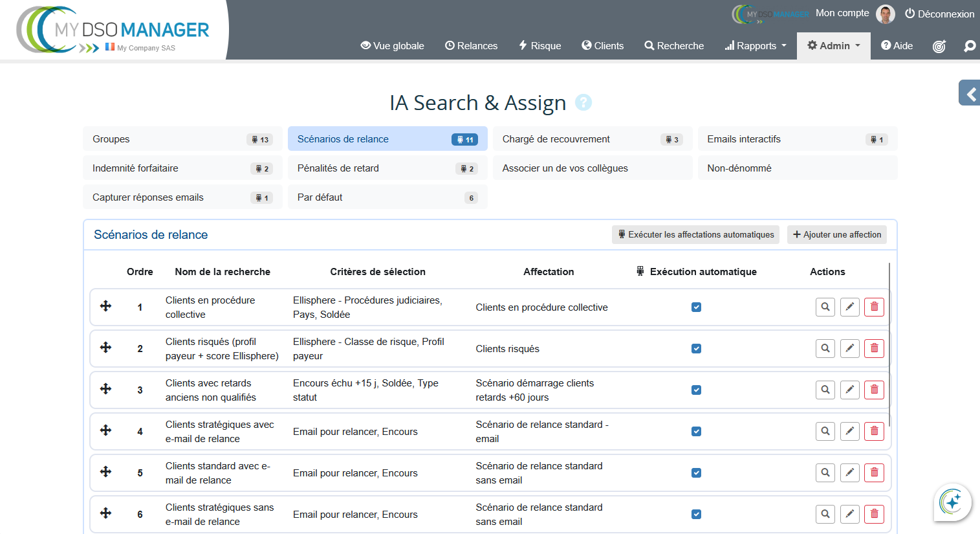This screenshot has width=980, height=534.
Task: Navigate to Vue globale
Action: [x=392, y=45]
